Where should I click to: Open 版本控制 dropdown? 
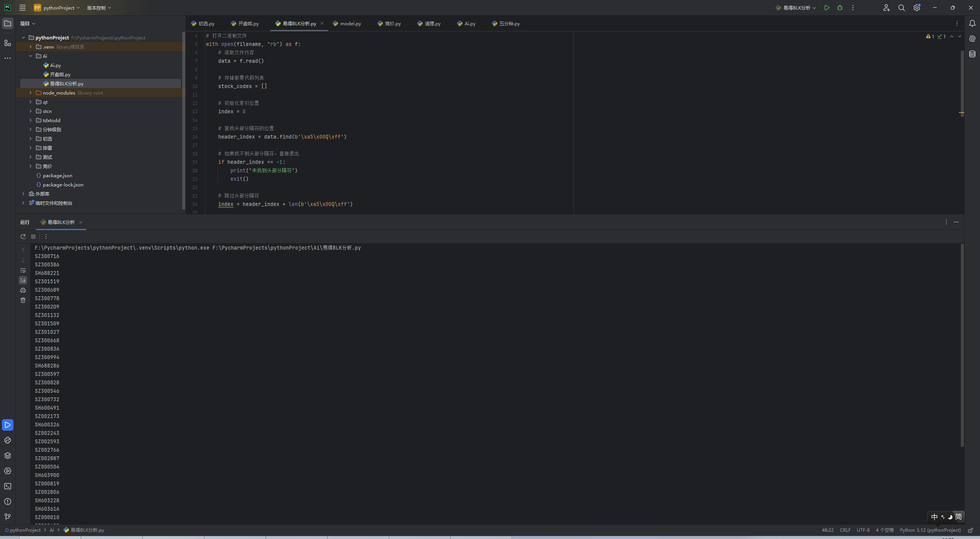pyautogui.click(x=99, y=8)
